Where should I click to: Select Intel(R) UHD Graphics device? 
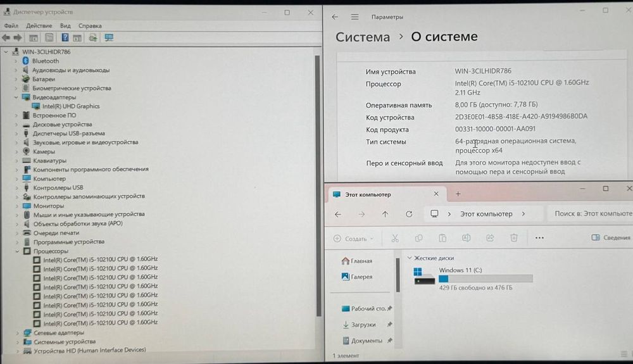71,106
